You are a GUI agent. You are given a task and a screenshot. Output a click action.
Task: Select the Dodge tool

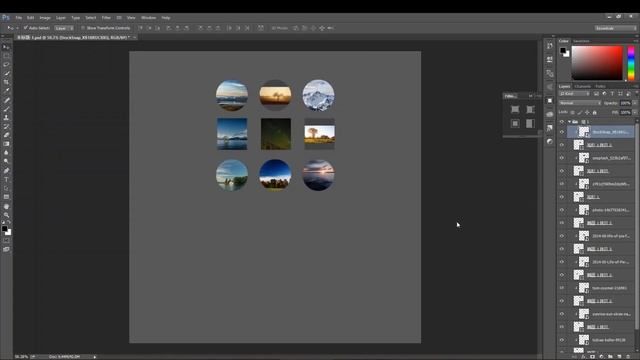(6, 162)
